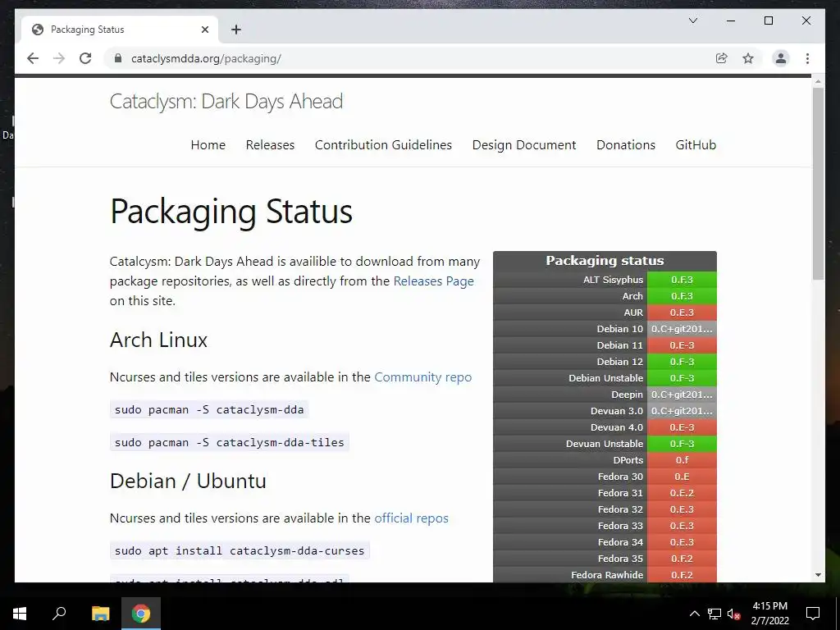Screen dimensions: 840x630
Task: Click the Arch row label
Action: coord(632,296)
